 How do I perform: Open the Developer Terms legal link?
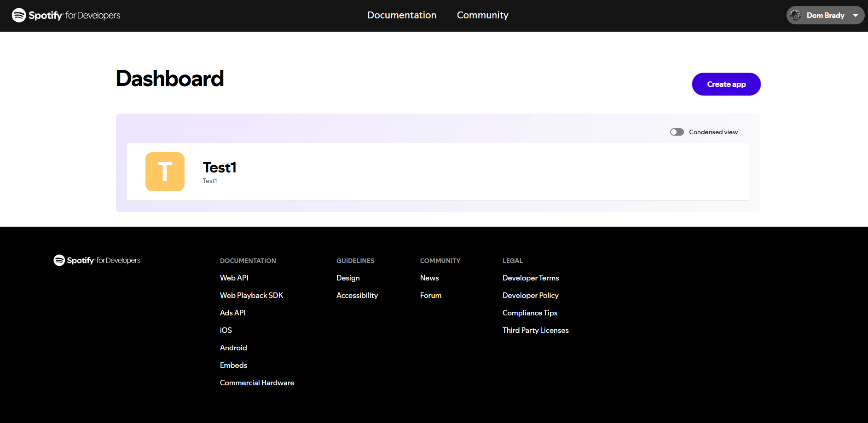[531, 278]
